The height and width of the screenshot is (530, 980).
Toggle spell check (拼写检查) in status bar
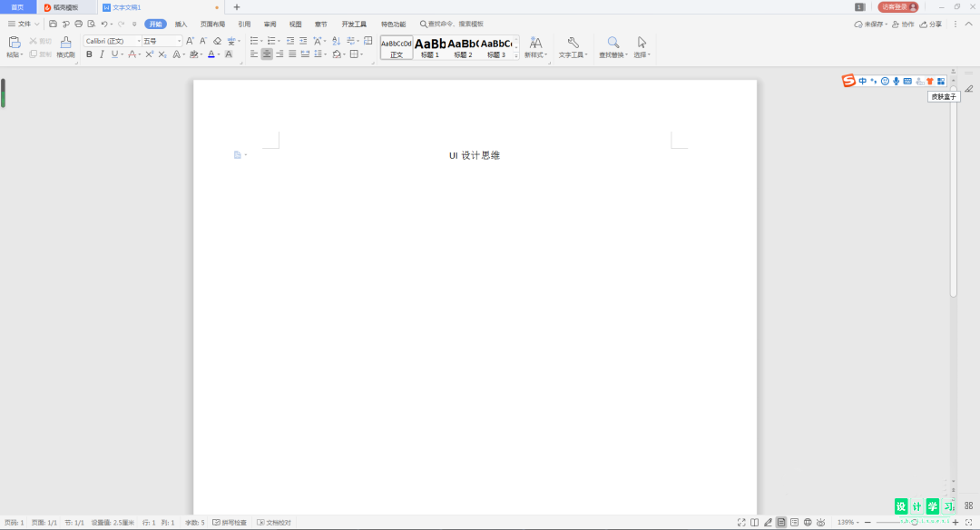230,523
